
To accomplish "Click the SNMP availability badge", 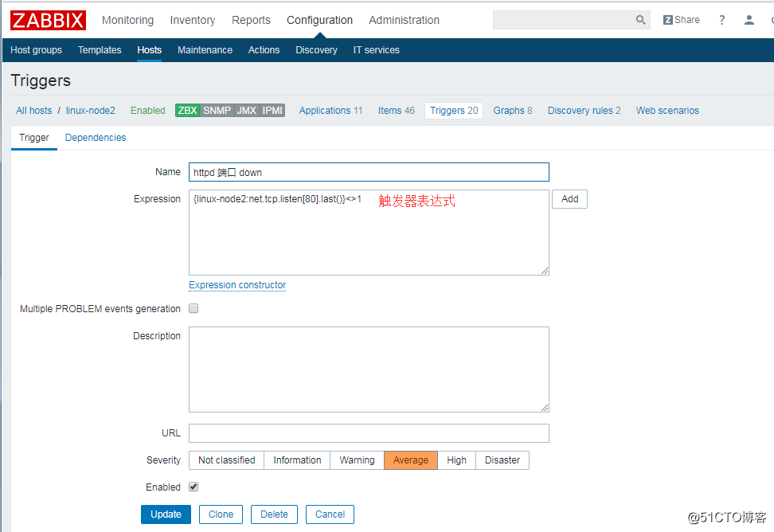I will (217, 111).
